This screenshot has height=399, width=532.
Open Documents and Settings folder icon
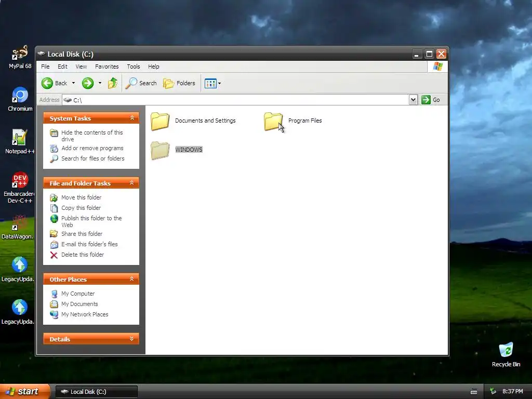coord(160,121)
